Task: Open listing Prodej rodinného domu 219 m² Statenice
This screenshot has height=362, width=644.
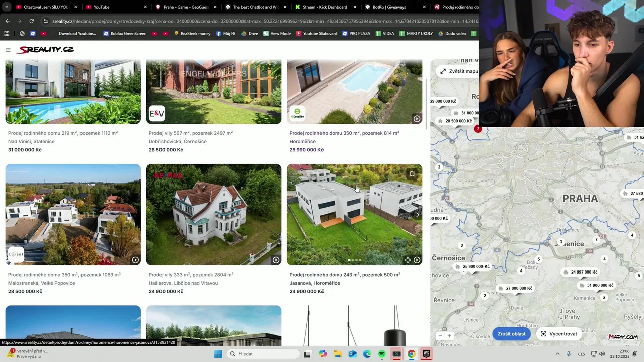Action: pyautogui.click(x=62, y=133)
